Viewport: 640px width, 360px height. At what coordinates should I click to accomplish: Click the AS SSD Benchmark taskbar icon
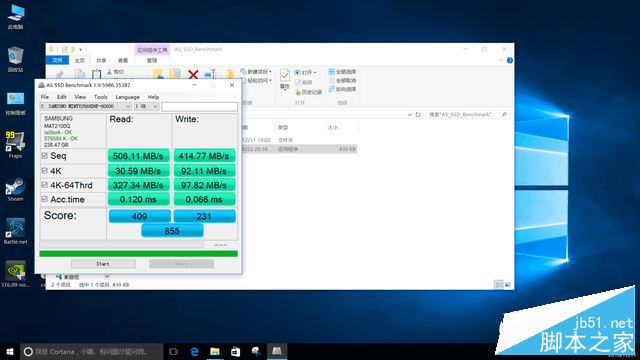277,351
